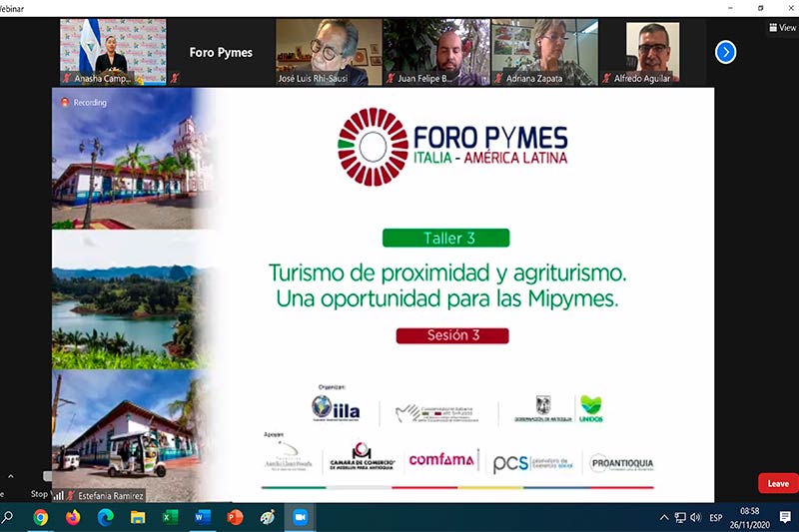Select Adriana Zapata video thumbnail
Viewport: 799px width, 532px height.
pyautogui.click(x=544, y=52)
